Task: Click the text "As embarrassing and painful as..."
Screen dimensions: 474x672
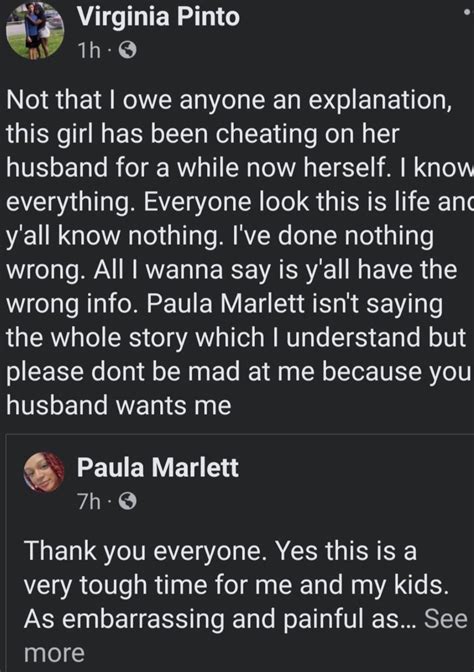Action: (220, 619)
